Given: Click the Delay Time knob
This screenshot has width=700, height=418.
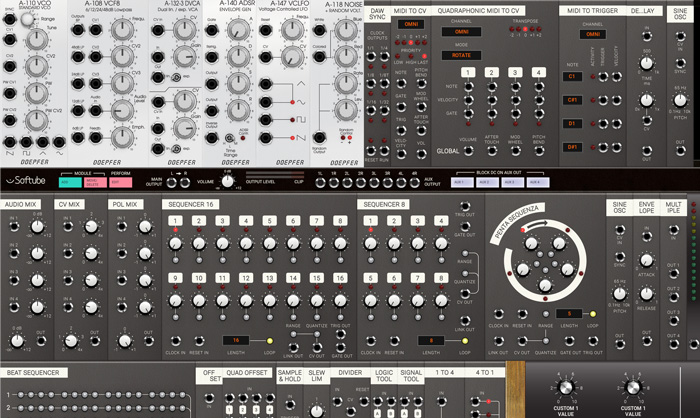Looking at the screenshot, I should click(646, 64).
